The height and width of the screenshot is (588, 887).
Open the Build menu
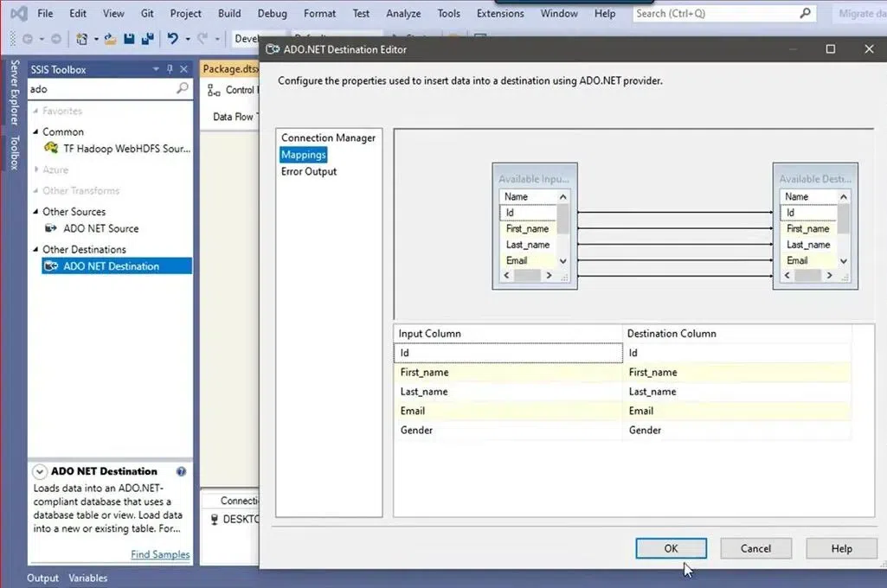pos(229,14)
